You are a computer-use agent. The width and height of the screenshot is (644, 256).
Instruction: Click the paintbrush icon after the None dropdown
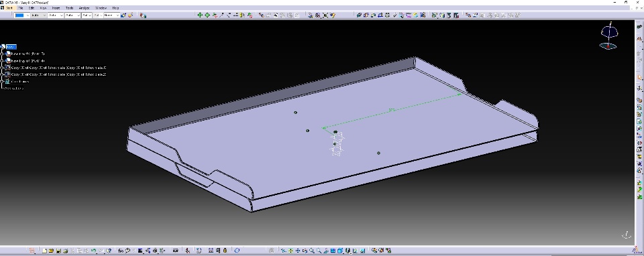(123, 15)
